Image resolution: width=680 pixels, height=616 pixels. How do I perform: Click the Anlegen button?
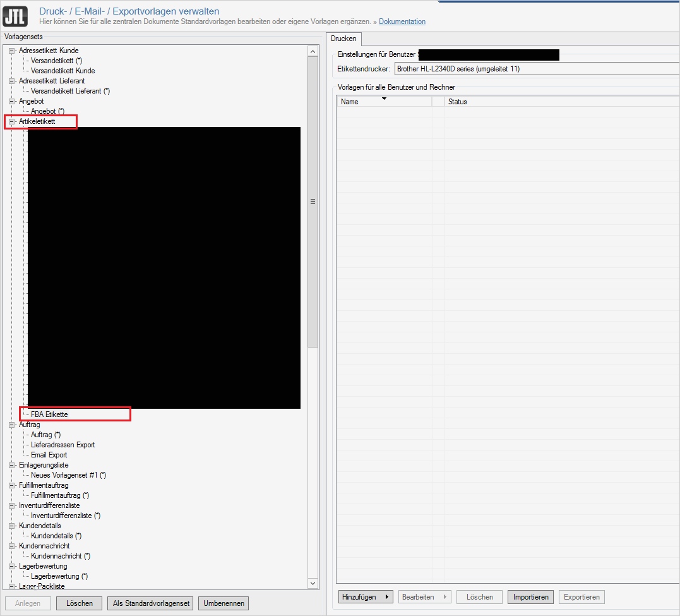28,603
